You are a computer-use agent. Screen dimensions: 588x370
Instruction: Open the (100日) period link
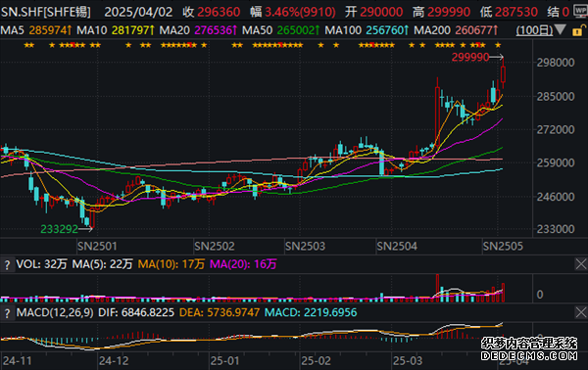pos(534,30)
